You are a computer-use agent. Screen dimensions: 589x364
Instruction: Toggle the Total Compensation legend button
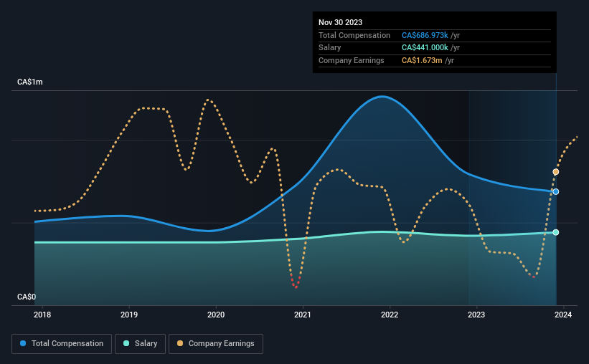coord(62,344)
